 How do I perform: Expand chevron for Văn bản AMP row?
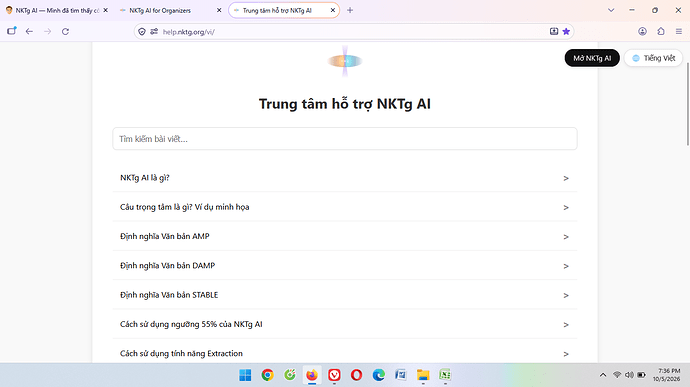(x=566, y=237)
